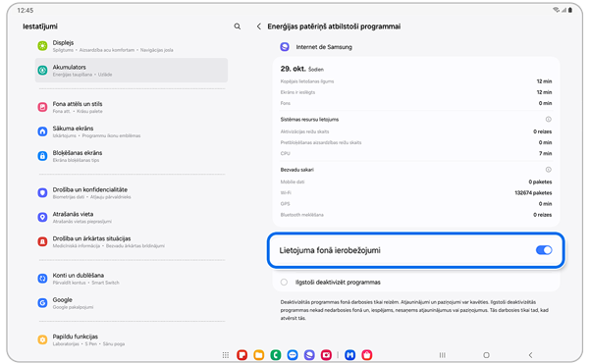Open Atrašanās vieta settings

(x=132, y=217)
